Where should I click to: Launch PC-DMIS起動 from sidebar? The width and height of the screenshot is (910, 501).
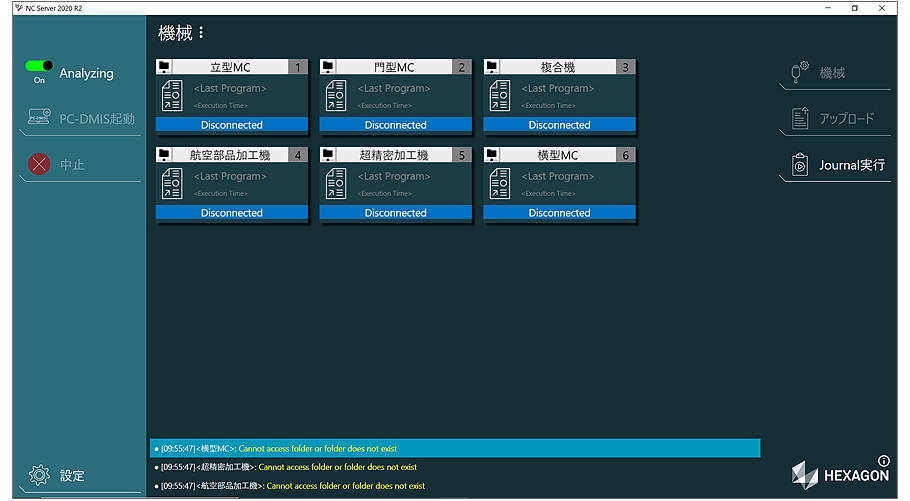(81, 118)
